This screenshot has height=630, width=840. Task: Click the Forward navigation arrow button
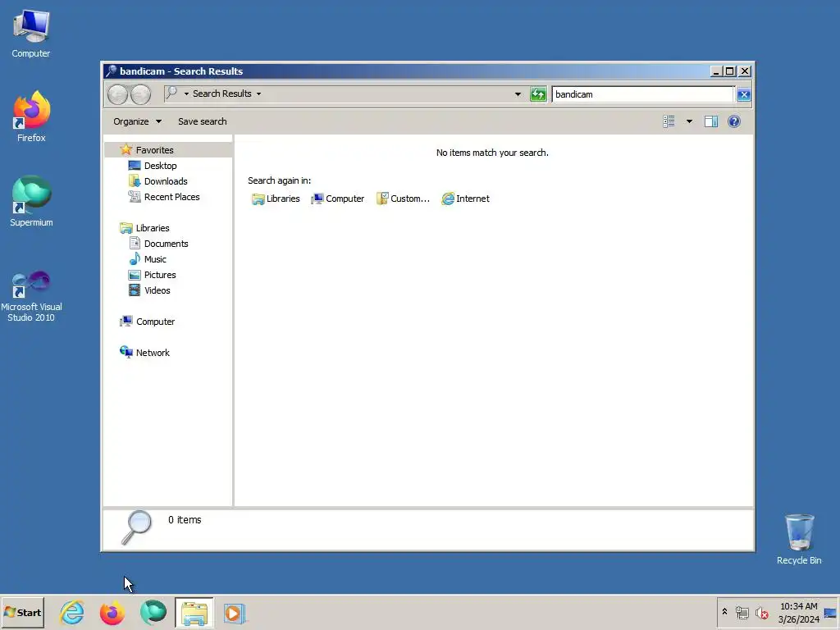coord(140,94)
